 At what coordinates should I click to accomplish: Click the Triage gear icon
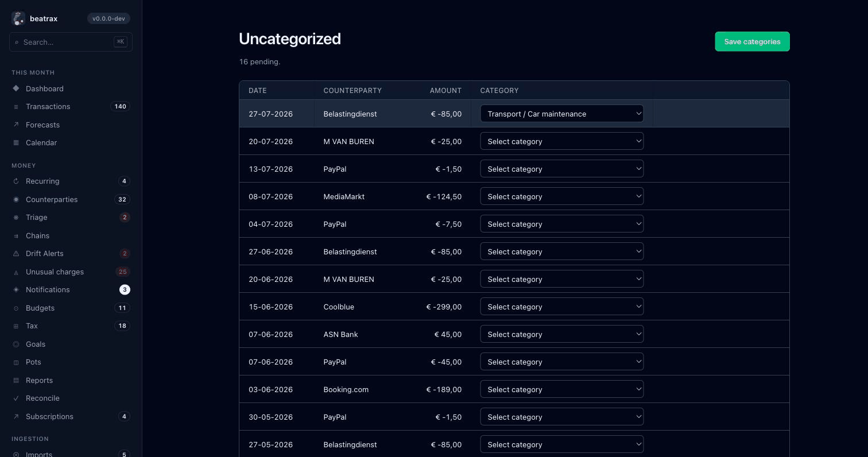click(16, 218)
